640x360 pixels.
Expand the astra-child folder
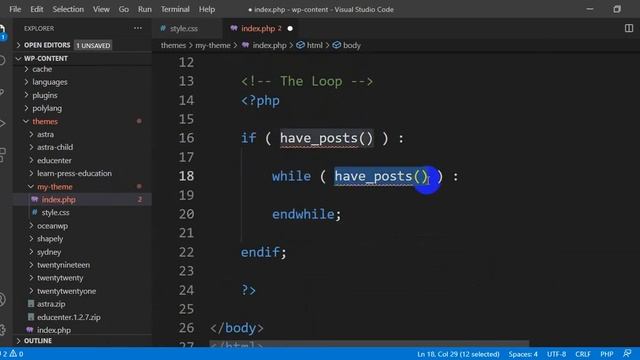[55, 147]
